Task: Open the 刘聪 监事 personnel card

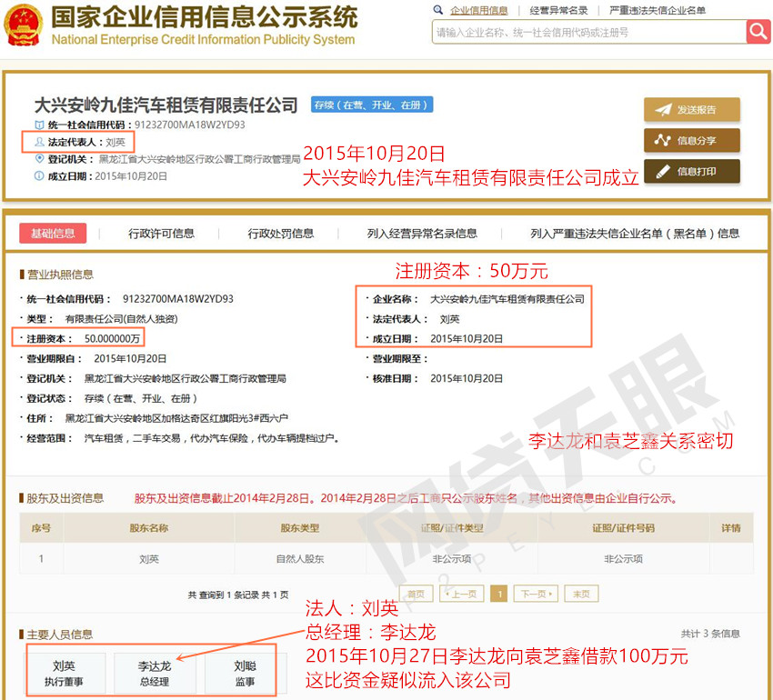Action: tap(245, 673)
